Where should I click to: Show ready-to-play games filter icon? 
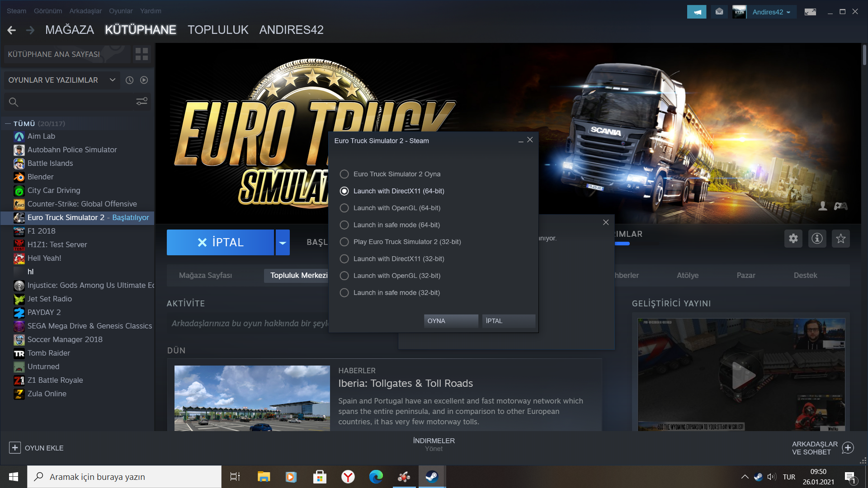(x=144, y=80)
